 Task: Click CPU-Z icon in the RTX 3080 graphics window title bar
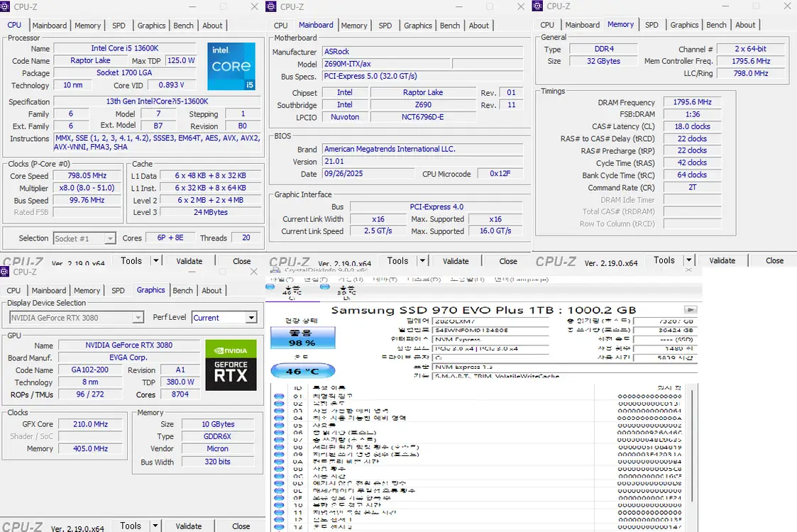(x=5, y=272)
